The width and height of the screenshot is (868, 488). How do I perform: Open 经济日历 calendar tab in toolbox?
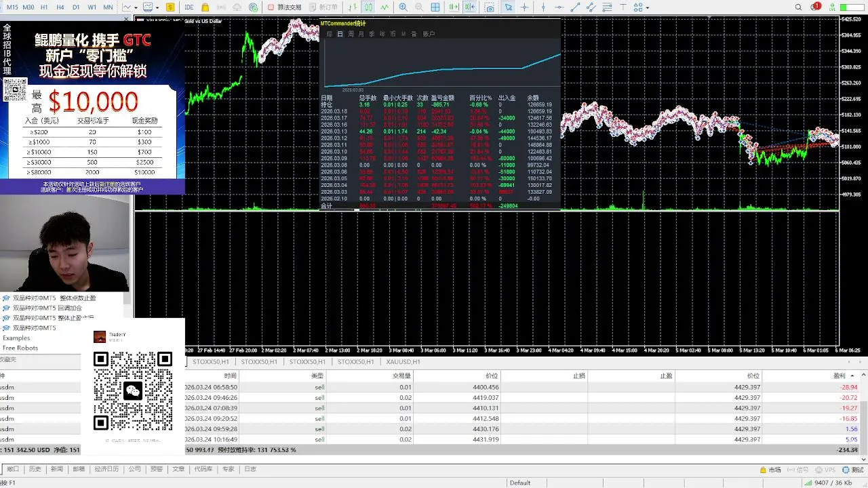(106, 469)
